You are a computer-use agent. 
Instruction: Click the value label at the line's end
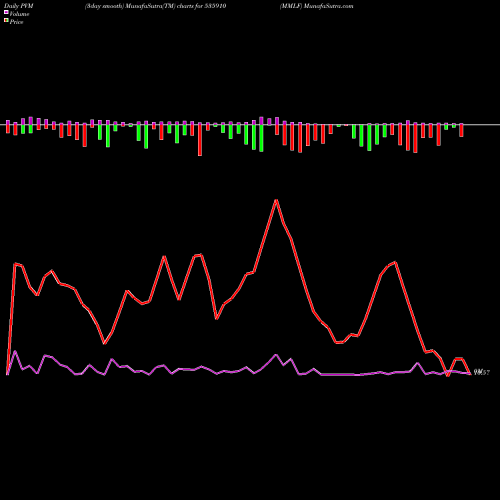[x=482, y=373]
